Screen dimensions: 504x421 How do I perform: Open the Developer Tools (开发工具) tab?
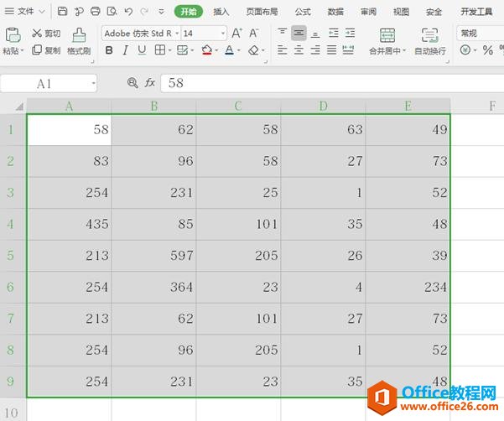[476, 12]
